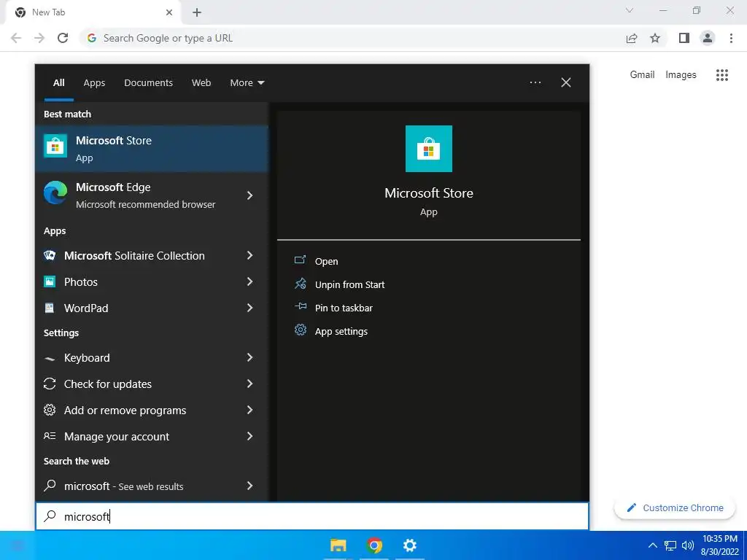Viewport: 747px width, 560px height.
Task: Click the Add or remove programs gear icon
Action: pos(50,410)
